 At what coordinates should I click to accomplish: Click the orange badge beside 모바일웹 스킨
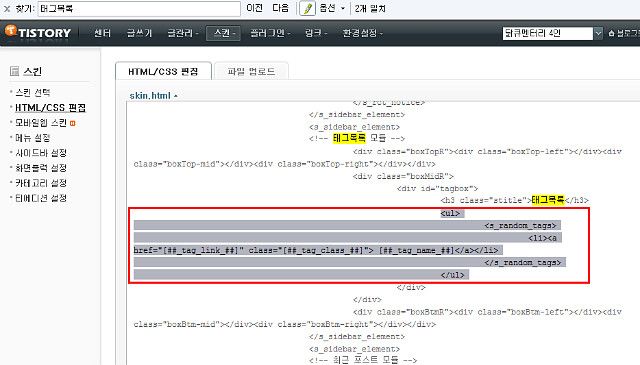point(73,123)
